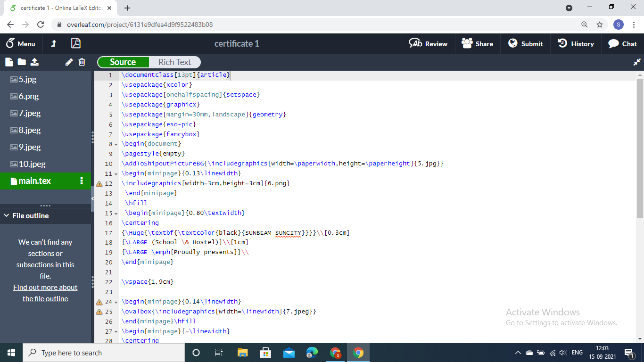Viewport: 644px width, 362px height.
Task: Fold the minipage block at line 24
Action: click(116, 302)
